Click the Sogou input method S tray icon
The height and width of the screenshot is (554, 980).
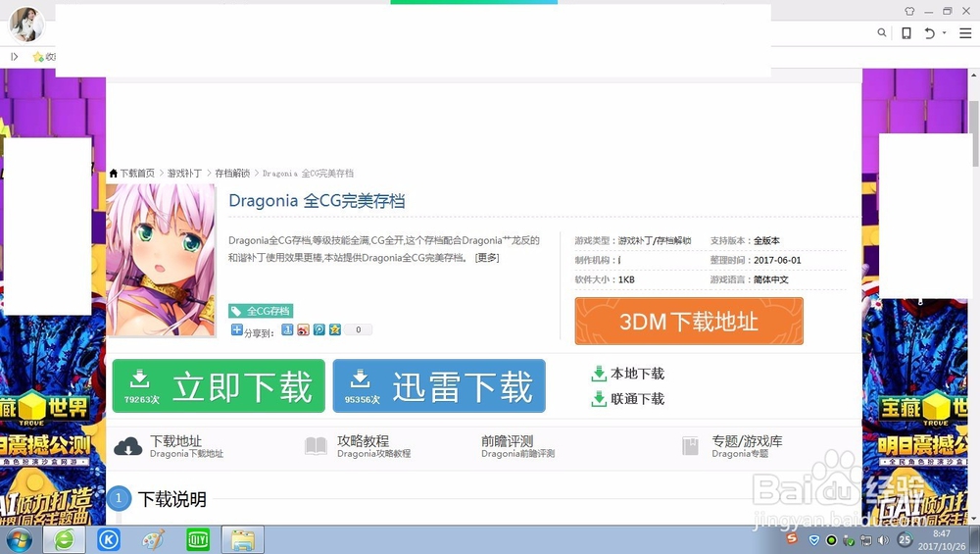pos(792,537)
